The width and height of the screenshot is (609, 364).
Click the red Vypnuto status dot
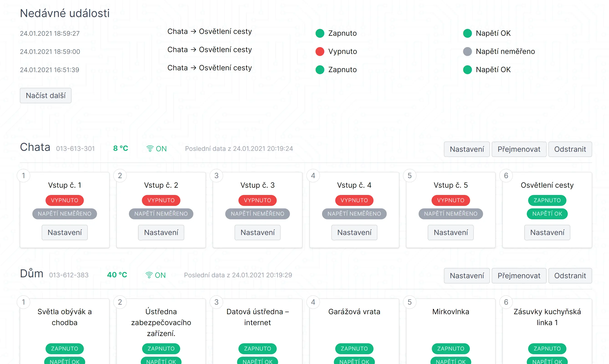point(320,51)
